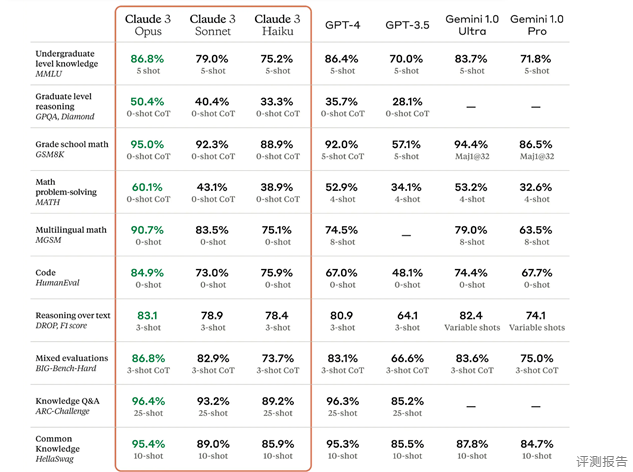
Task: Select the Math problem-solving MATH row label
Action: point(66,192)
